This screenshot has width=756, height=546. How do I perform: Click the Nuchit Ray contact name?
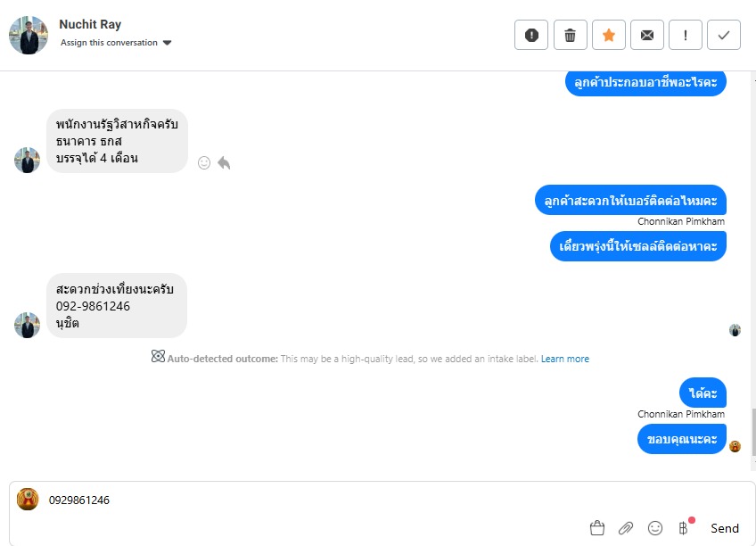pyautogui.click(x=90, y=24)
